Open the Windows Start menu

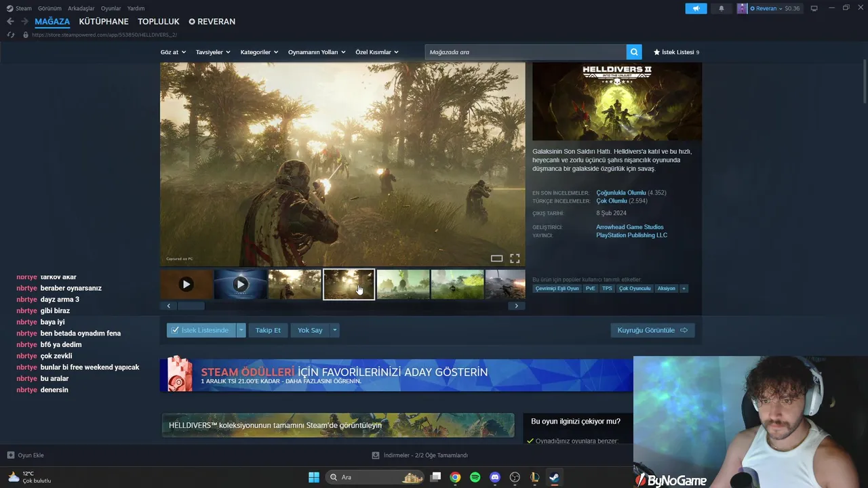pos(314,477)
